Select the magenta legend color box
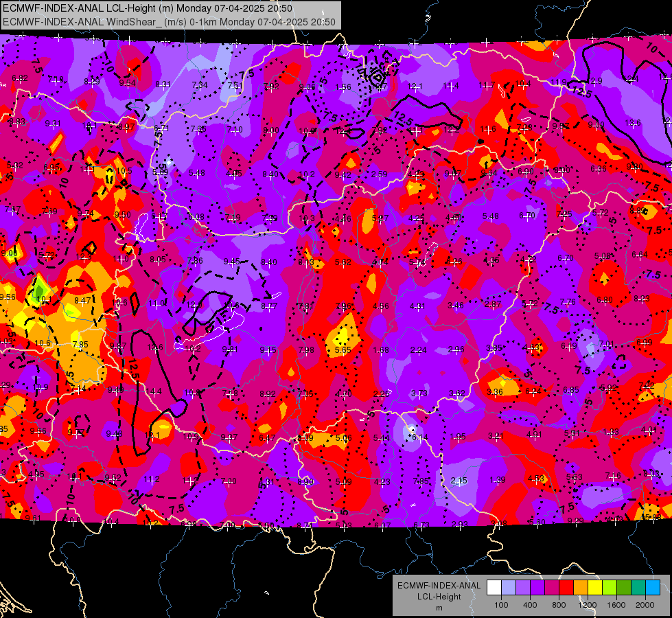672x618 pixels. pos(552,588)
